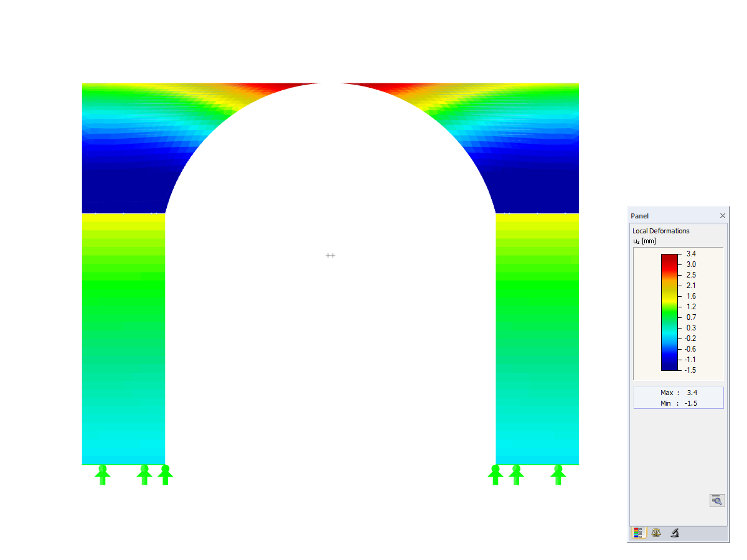Switch to the factors balance-scale tab
The image size is (747, 560).
click(656, 533)
